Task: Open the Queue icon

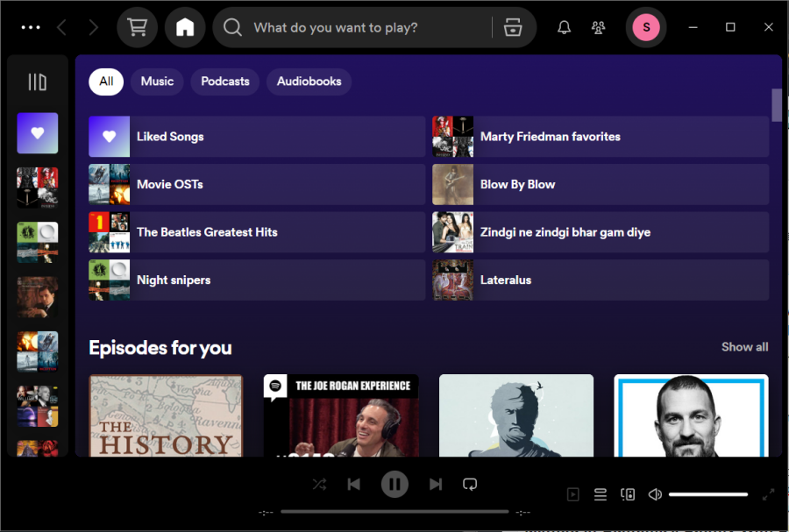Action: pyautogui.click(x=601, y=494)
